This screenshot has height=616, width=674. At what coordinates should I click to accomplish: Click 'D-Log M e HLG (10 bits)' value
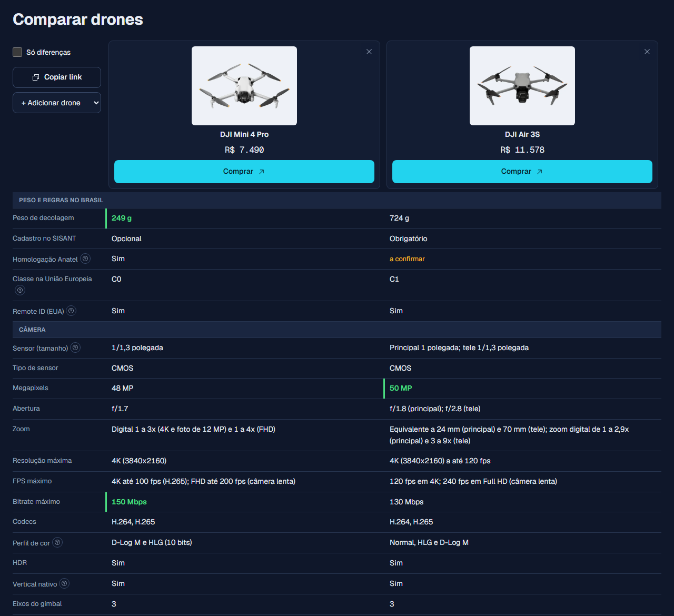click(x=152, y=542)
